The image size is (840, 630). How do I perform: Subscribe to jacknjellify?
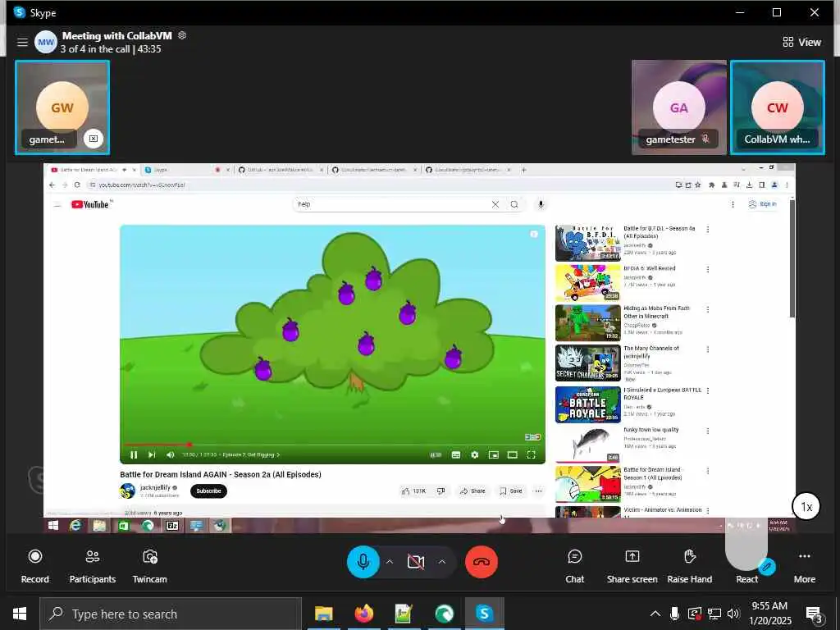coord(208,491)
